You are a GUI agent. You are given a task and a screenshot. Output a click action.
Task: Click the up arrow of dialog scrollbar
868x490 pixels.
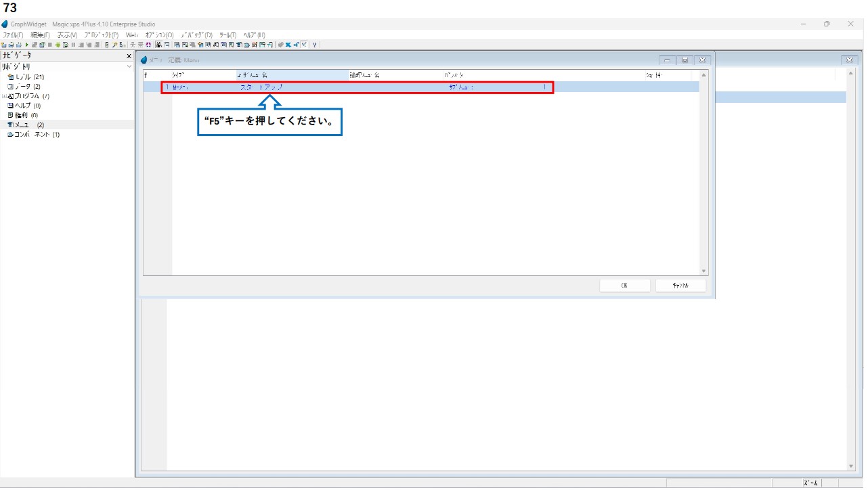[703, 75]
